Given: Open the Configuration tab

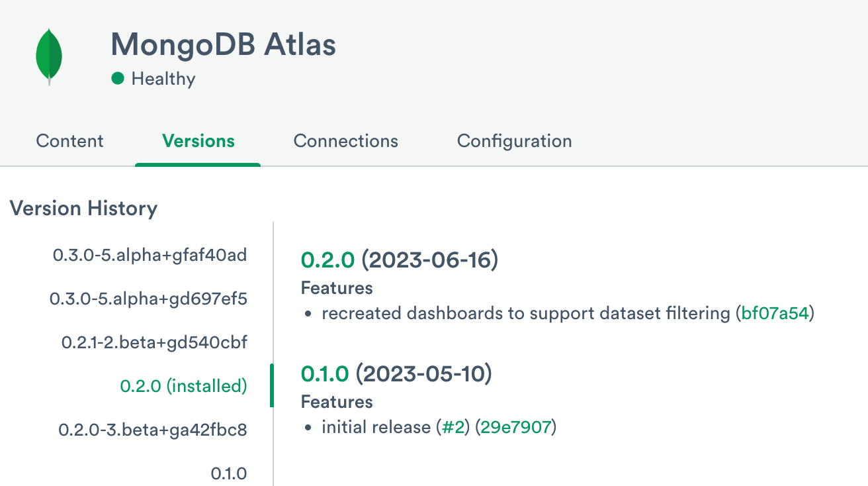Looking at the screenshot, I should coord(515,141).
